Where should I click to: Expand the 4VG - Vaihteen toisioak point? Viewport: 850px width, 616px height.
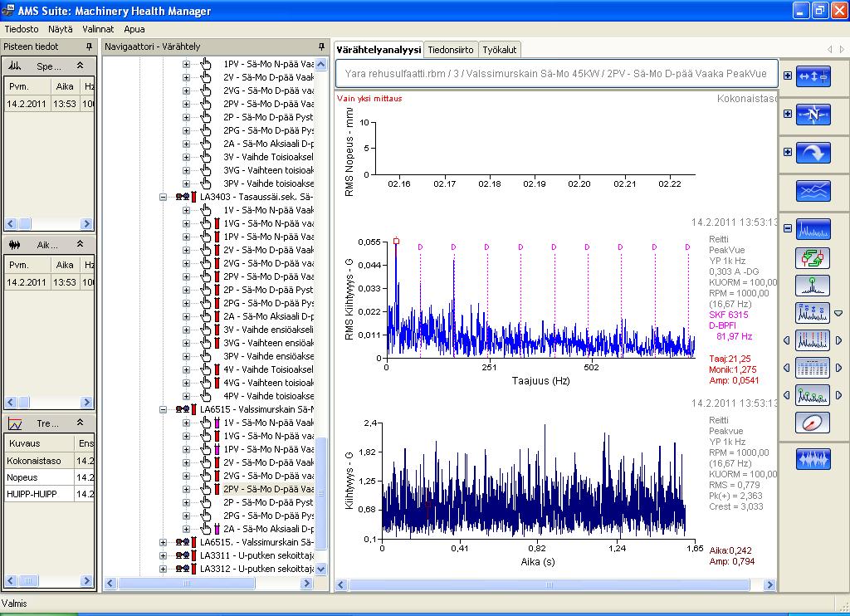[x=186, y=383]
